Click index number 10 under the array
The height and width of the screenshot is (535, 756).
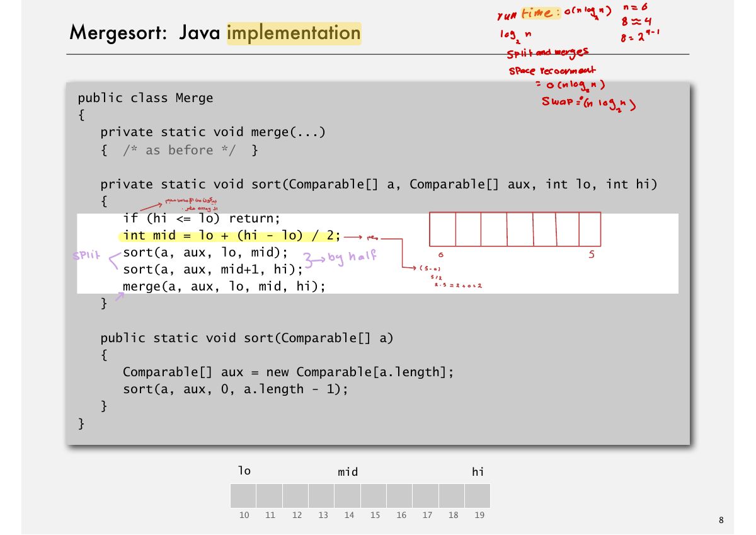(244, 515)
